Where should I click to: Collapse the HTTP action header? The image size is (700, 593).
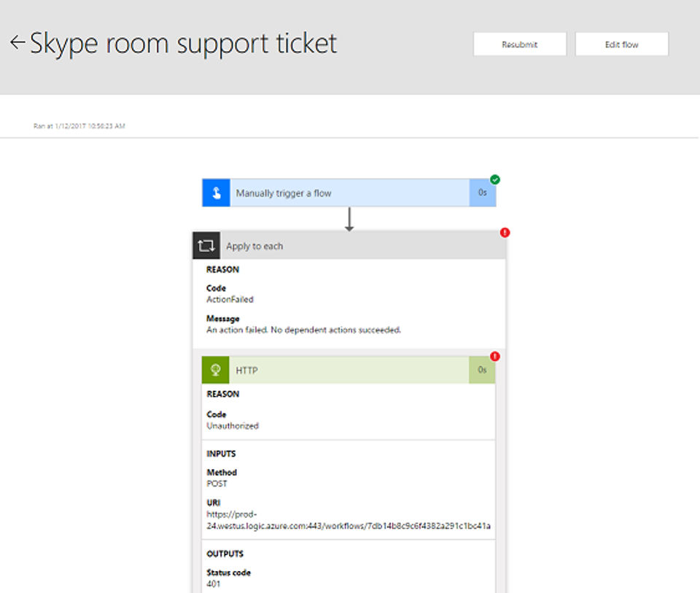[x=350, y=371]
